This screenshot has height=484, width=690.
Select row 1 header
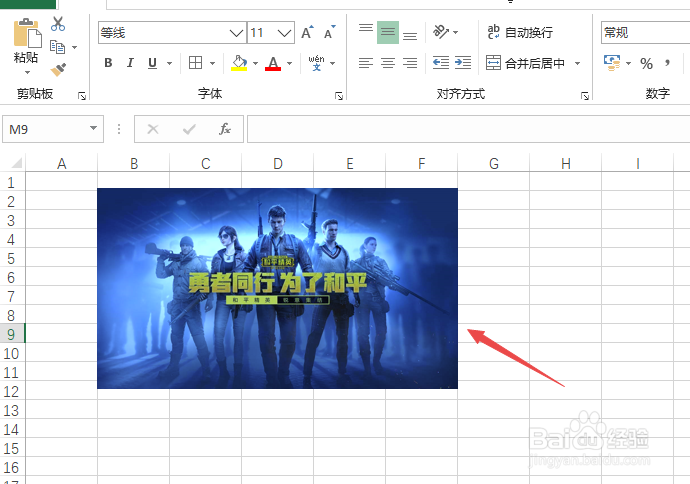pos(12,183)
